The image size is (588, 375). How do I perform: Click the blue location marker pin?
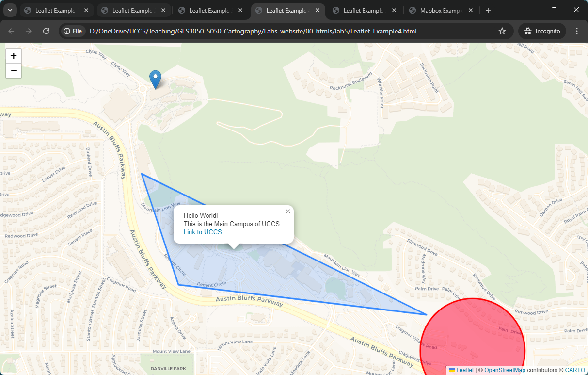coord(155,80)
